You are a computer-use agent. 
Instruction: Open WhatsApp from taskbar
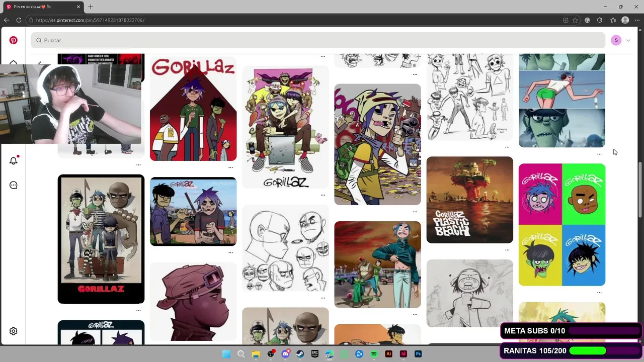coord(345,354)
